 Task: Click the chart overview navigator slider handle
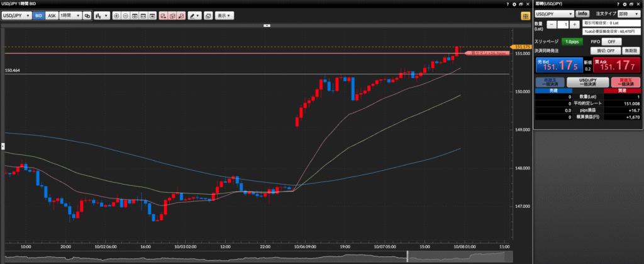[x=408, y=256]
